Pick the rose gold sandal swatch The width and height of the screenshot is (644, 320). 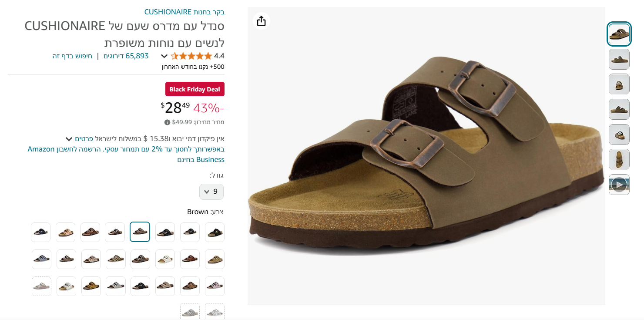tap(66, 232)
